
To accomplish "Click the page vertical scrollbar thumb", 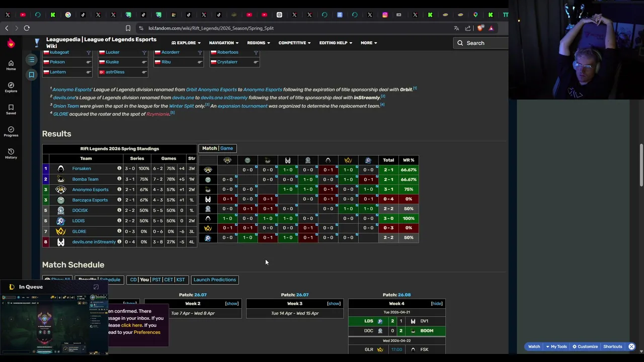I will (641, 165).
